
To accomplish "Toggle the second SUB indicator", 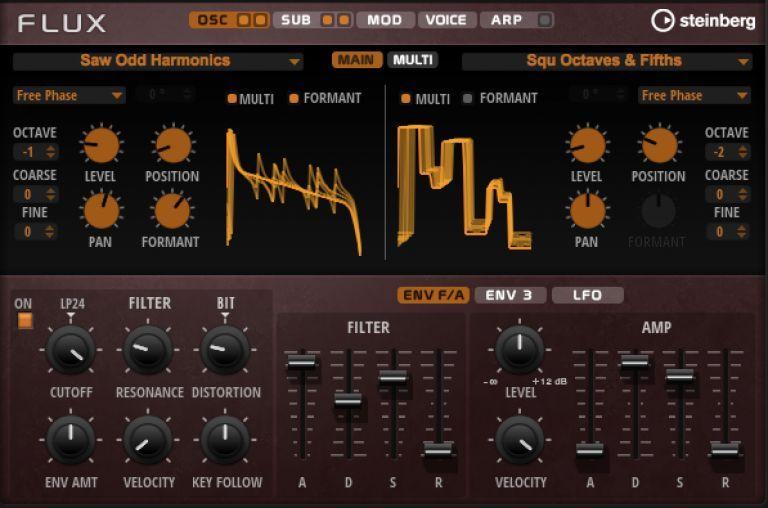I will [344, 20].
